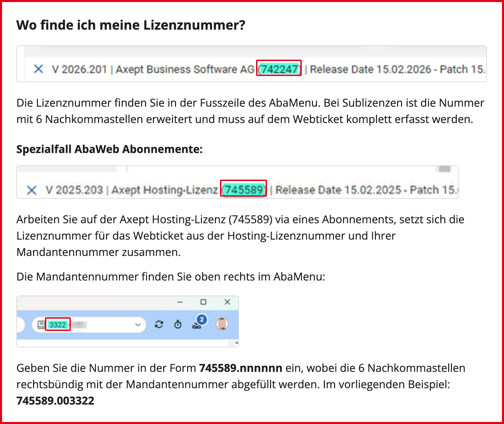Viewport: 504px width, 424px height.
Task: Close the AbaMenu example window
Action: pyautogui.click(x=227, y=302)
